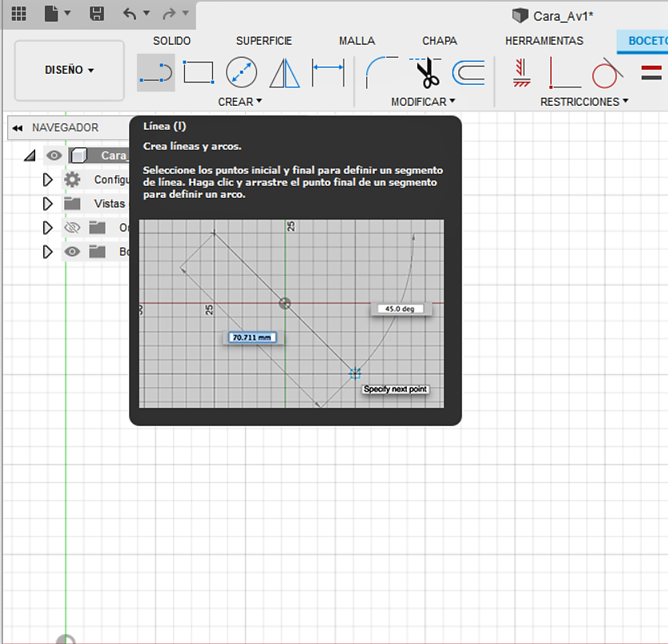Expand the CREAR menu
This screenshot has width=668, height=644.
239,102
